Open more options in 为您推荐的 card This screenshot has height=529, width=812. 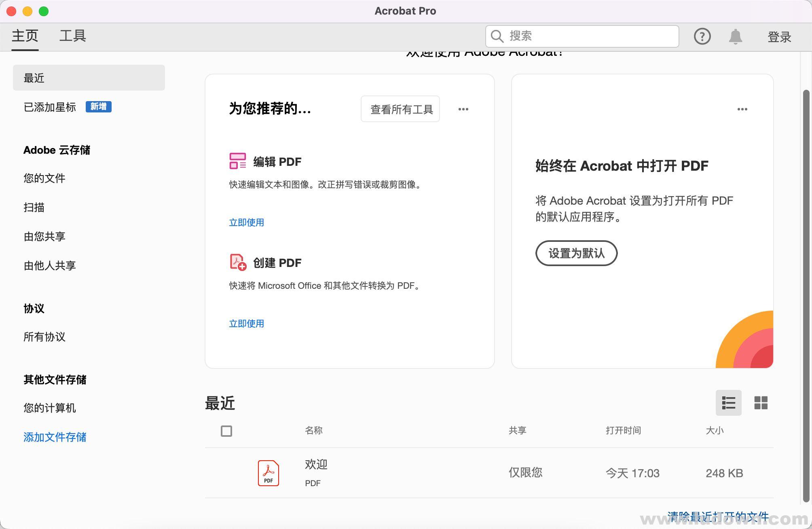(463, 109)
